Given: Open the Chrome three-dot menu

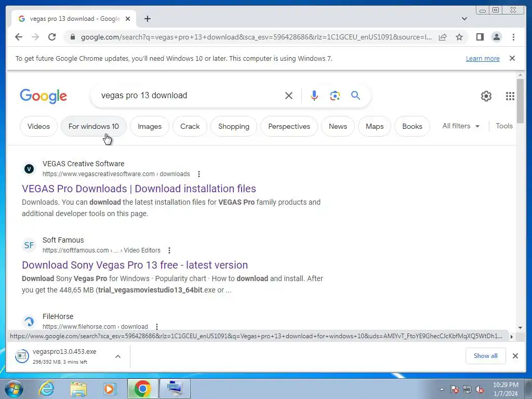Looking at the screenshot, I should (x=513, y=37).
